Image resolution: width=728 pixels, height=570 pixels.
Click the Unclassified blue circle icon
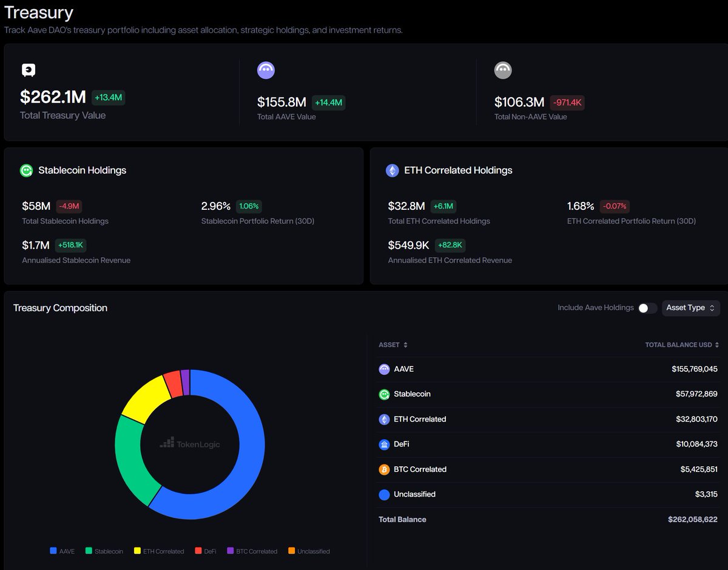(x=384, y=495)
